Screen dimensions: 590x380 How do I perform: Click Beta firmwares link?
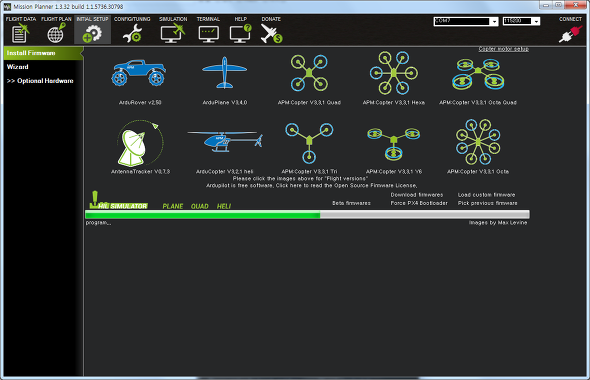pyautogui.click(x=351, y=203)
